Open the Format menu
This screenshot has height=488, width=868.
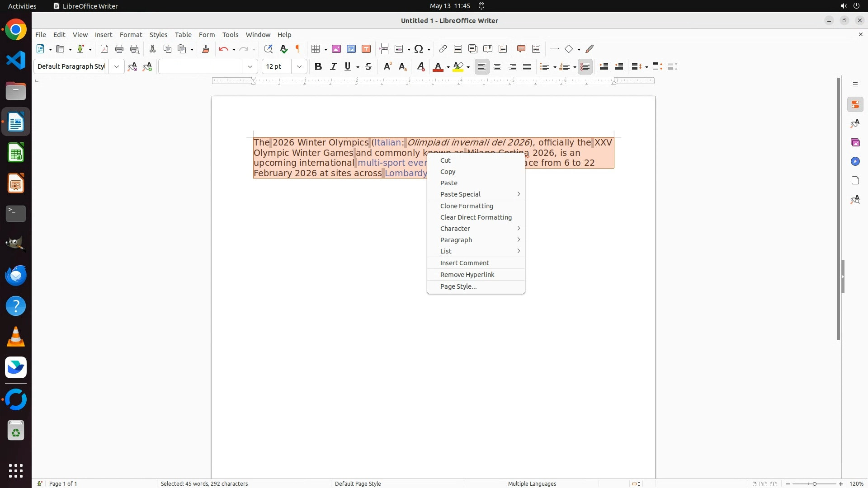pyautogui.click(x=131, y=35)
